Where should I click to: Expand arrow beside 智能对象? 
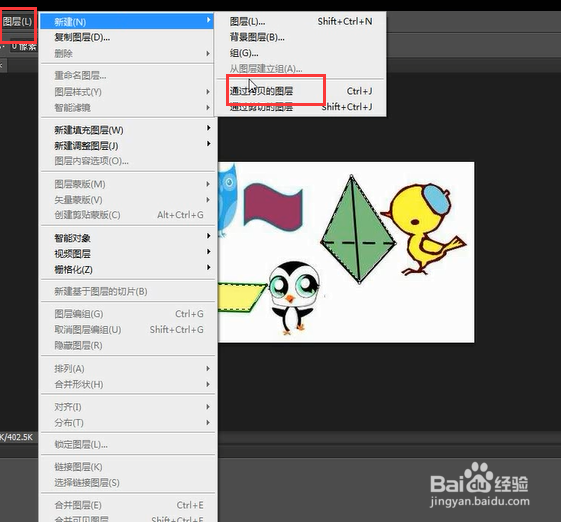pos(208,236)
